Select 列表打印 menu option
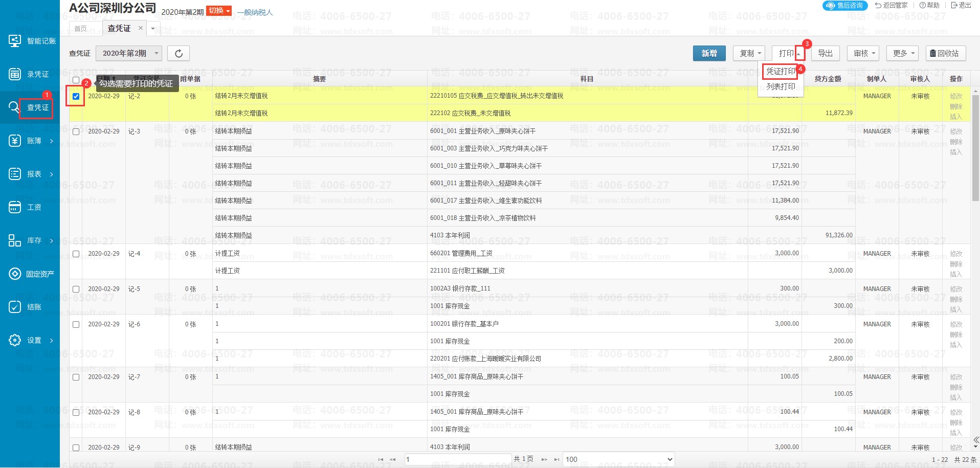 [781, 86]
